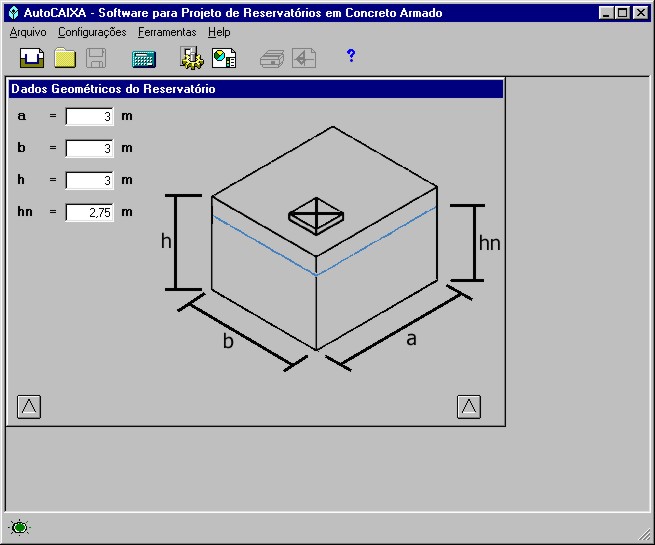Close the AutoCAIXA window

(640, 13)
